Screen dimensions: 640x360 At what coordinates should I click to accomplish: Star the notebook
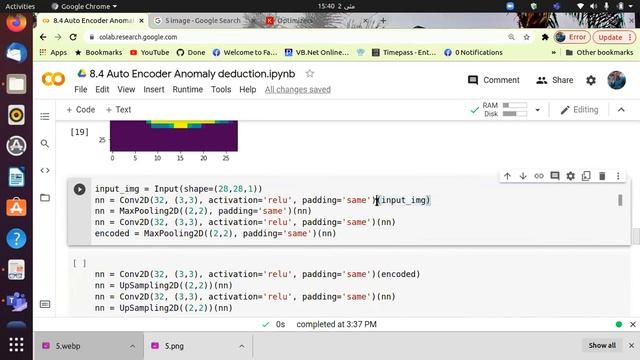coord(310,73)
